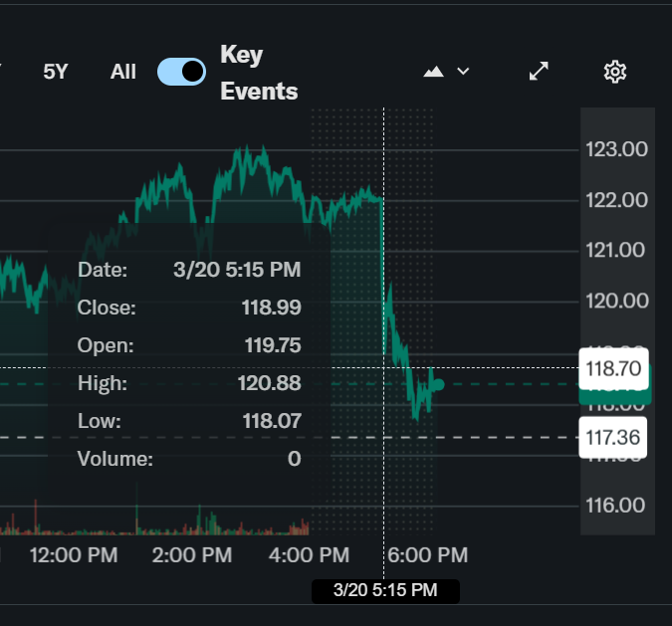672x626 pixels.
Task: Click the Close value 118.99 in tooltip
Action: tap(271, 308)
